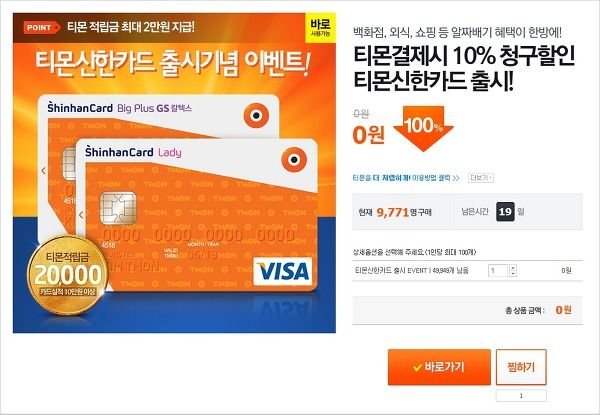Viewport: 600px width, 415px height.
Task: Click the 9,771 purchase count text
Action: tap(393, 212)
